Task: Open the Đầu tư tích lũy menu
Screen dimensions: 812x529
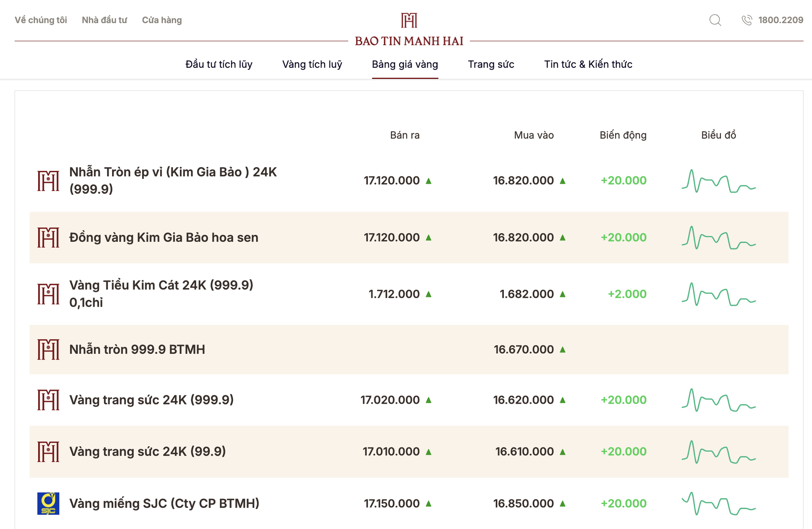Action: (219, 64)
